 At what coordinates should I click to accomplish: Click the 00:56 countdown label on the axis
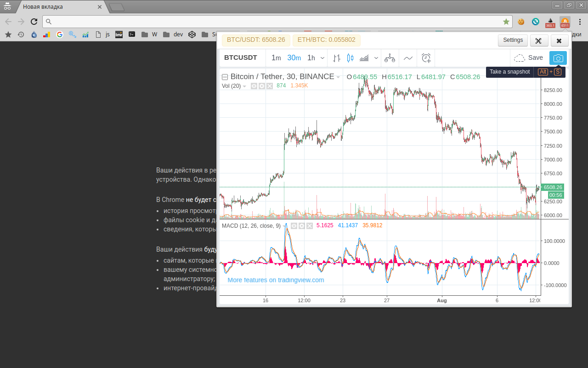(x=556, y=195)
